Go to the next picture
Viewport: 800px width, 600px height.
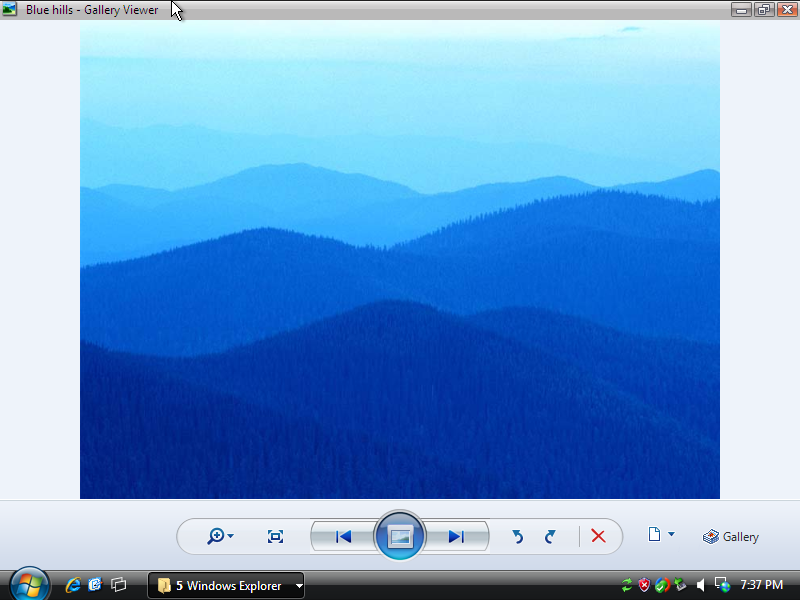(456, 536)
